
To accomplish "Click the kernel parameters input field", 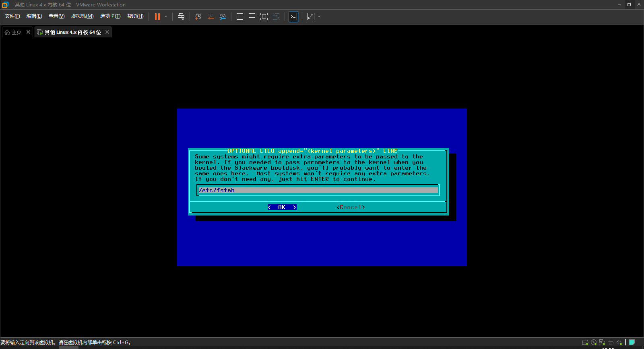I will click(318, 190).
